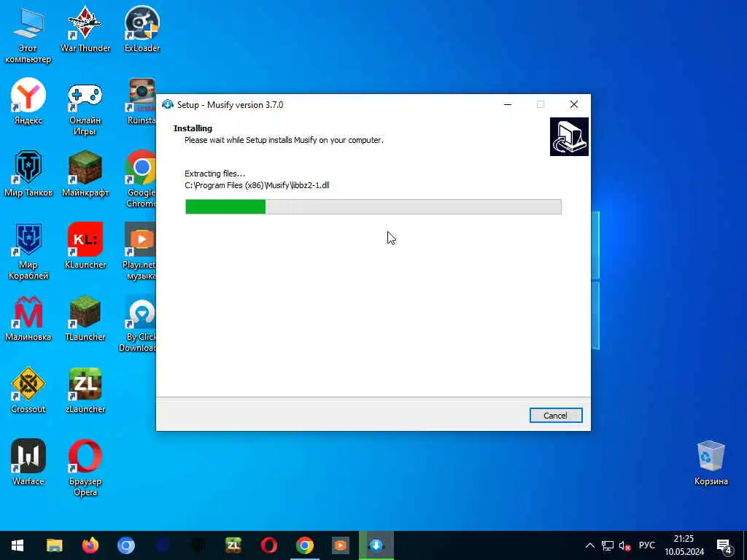
Task: Minimize the Musify setup window
Action: (508, 104)
